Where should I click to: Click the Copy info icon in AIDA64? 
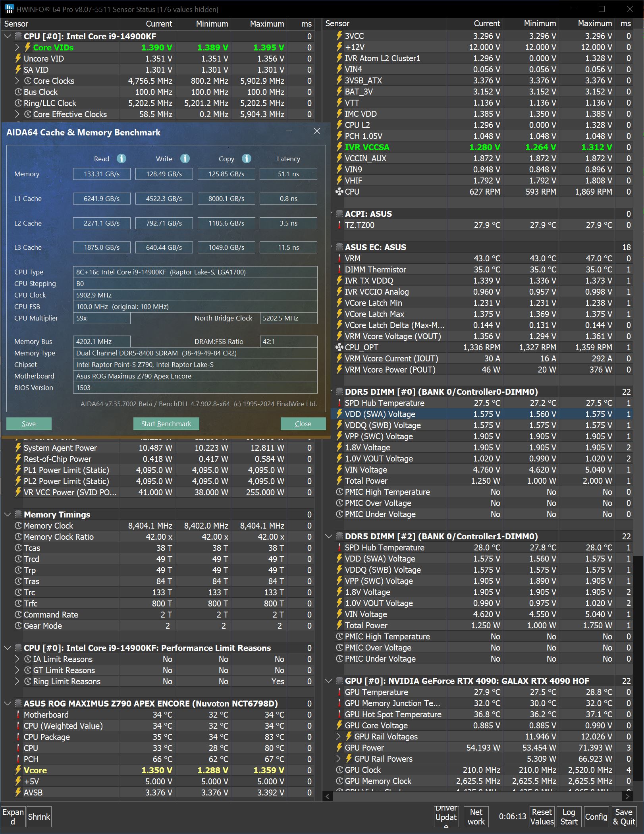click(247, 158)
